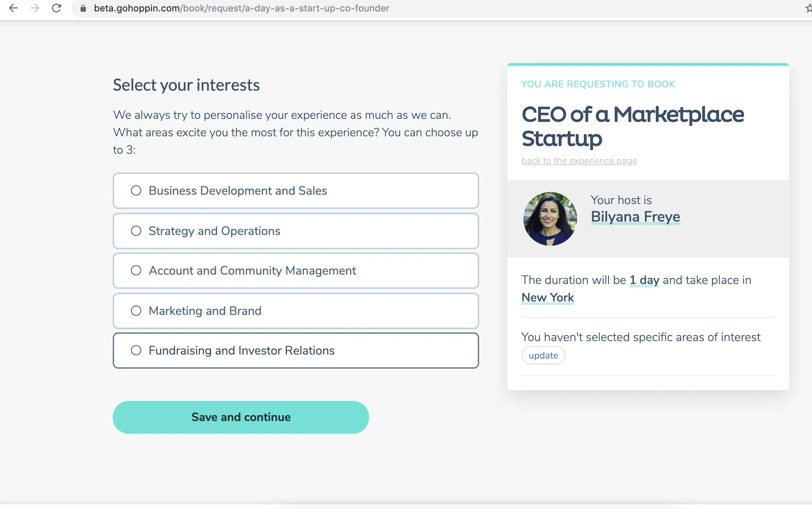Click the padlock site security icon
Viewport: 812px width, 509px height.
(83, 8)
